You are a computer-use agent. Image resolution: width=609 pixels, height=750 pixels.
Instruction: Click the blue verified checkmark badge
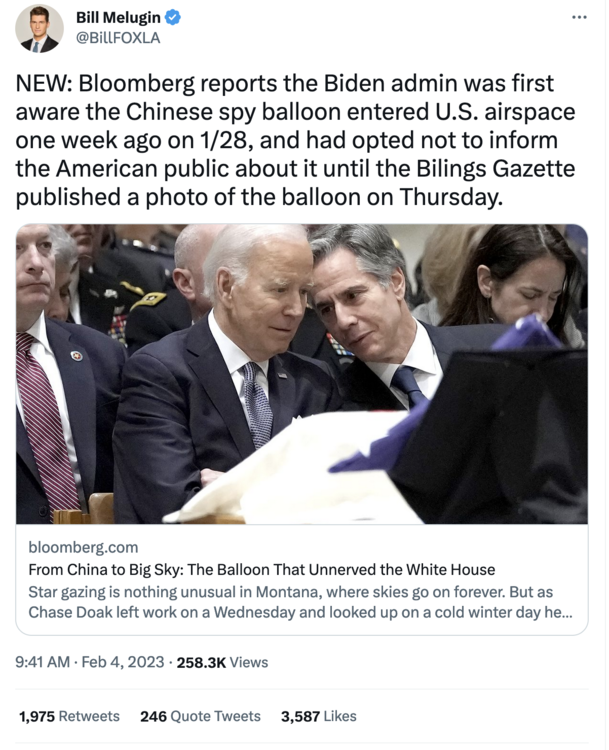(x=173, y=18)
